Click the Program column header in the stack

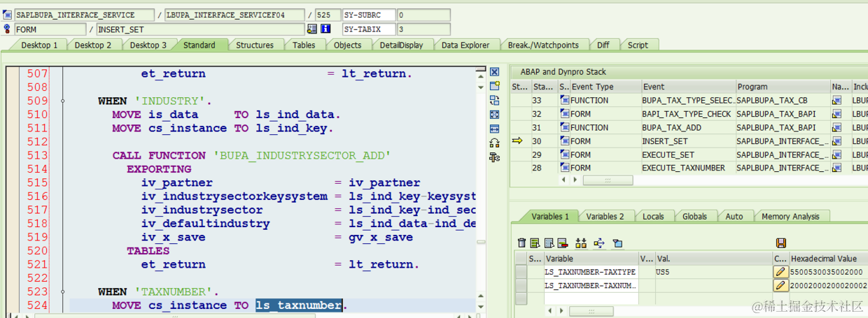coord(783,87)
